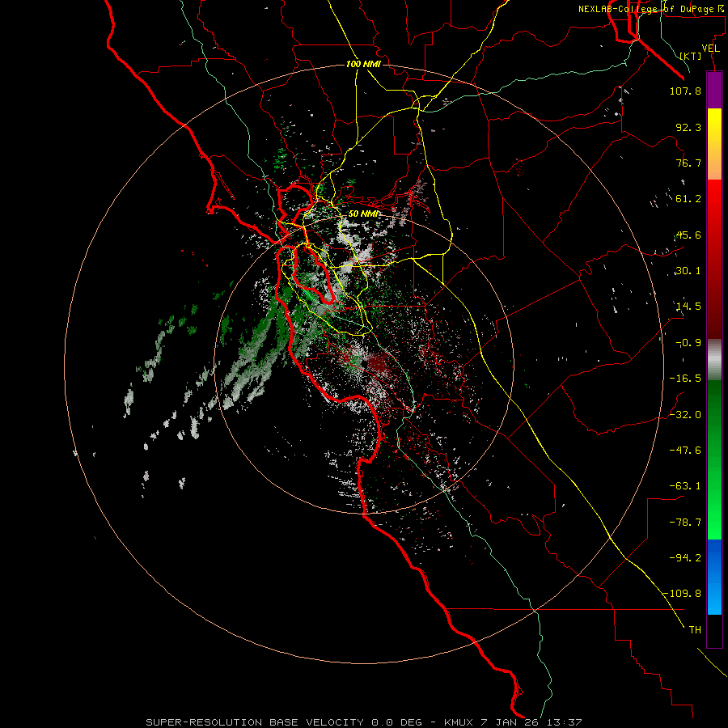
Task: Click the 92.3 velocity scale value
Action: [x=688, y=127]
